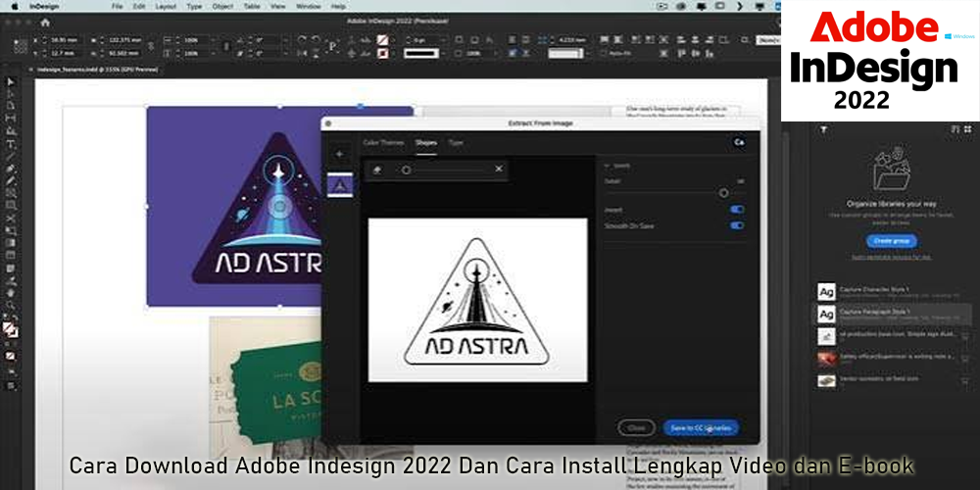
Task: Select the Content Collector tool
Action: 11,131
